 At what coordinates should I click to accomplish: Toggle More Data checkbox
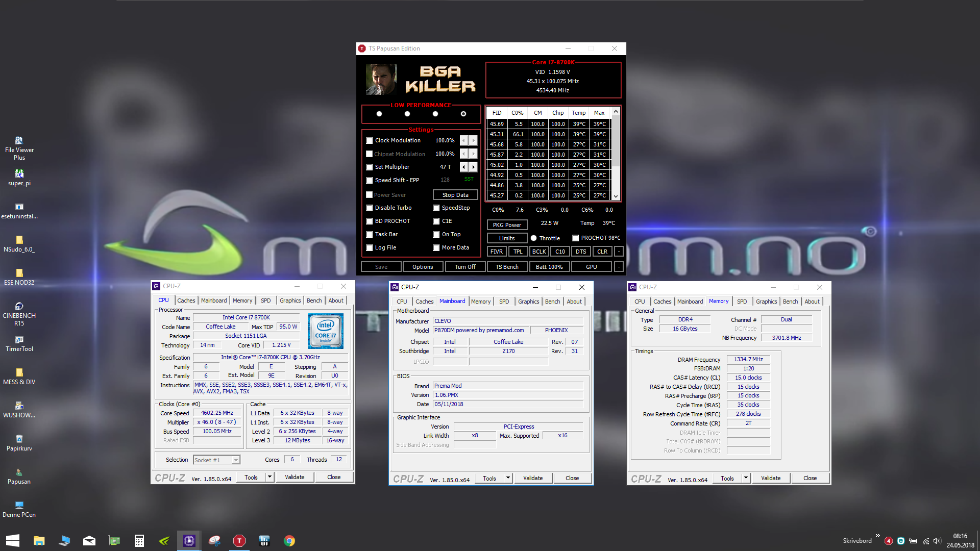point(436,247)
